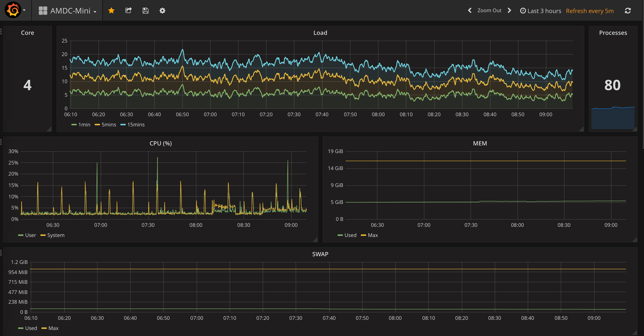644x336 pixels.
Task: Open the MEM panel title menu
Action: (480, 143)
